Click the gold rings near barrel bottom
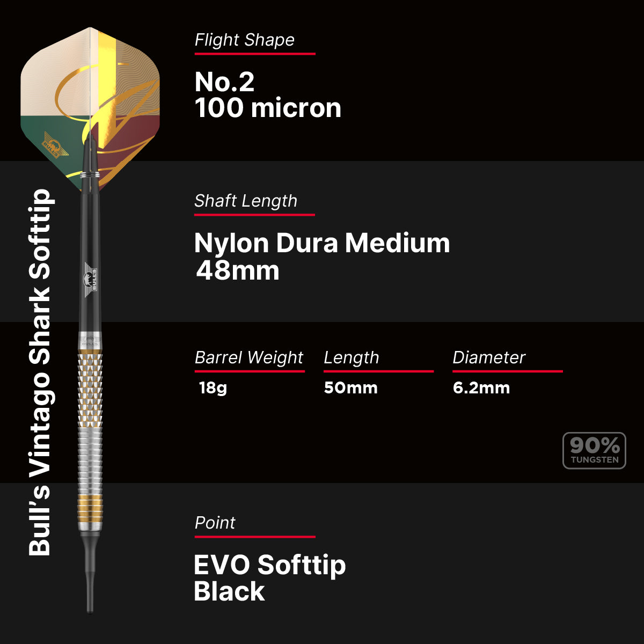644x644 pixels. [90, 509]
